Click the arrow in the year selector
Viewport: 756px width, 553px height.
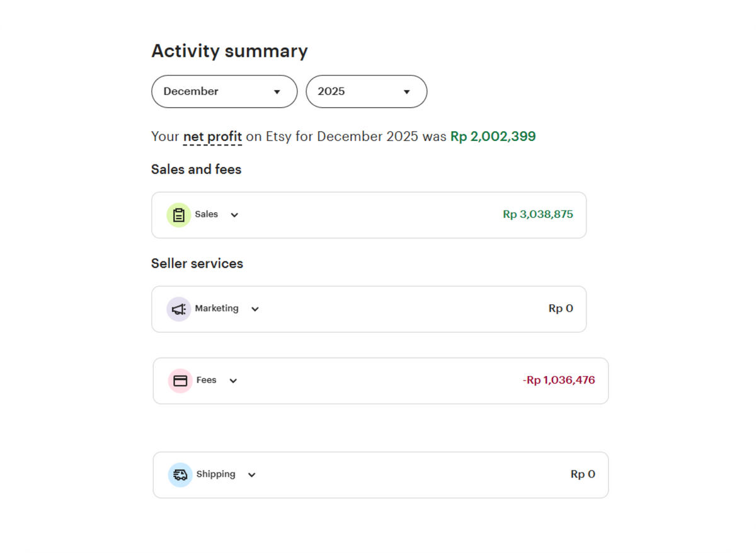tap(406, 92)
